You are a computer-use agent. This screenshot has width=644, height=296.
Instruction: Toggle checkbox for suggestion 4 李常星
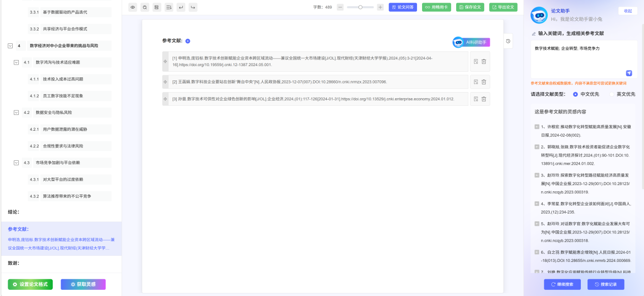537,203
